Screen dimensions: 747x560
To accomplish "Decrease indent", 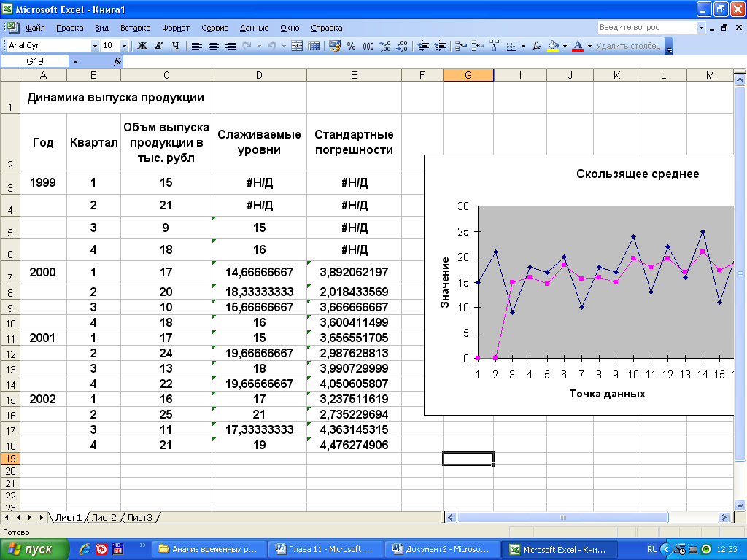I will point(423,46).
